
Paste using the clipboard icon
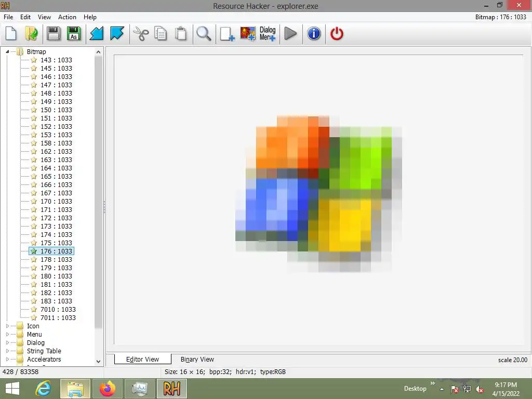(181, 34)
